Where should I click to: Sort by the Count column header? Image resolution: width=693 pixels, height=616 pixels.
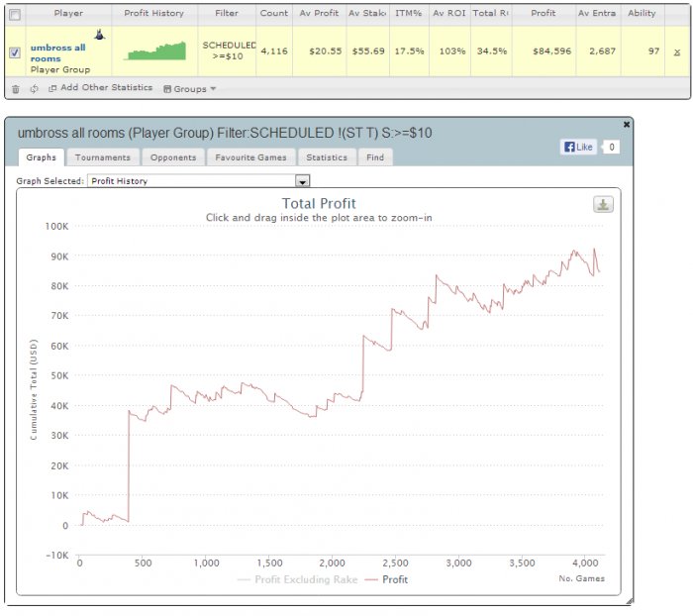point(274,13)
